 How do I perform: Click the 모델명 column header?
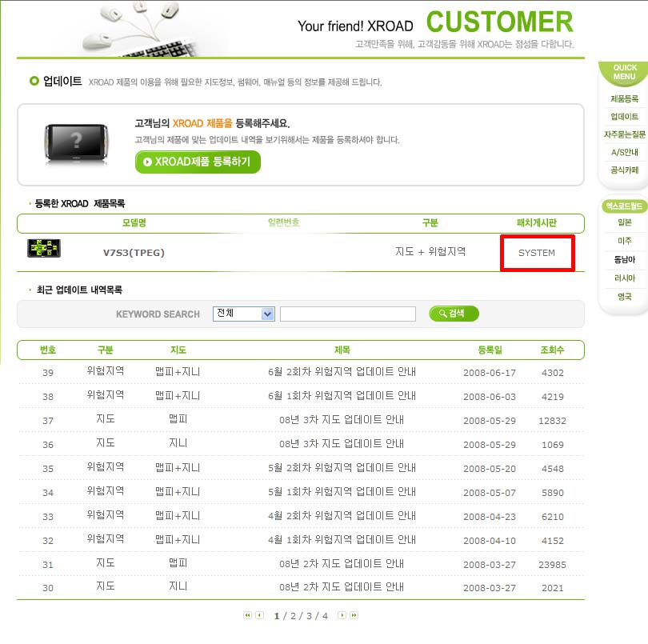click(x=134, y=222)
